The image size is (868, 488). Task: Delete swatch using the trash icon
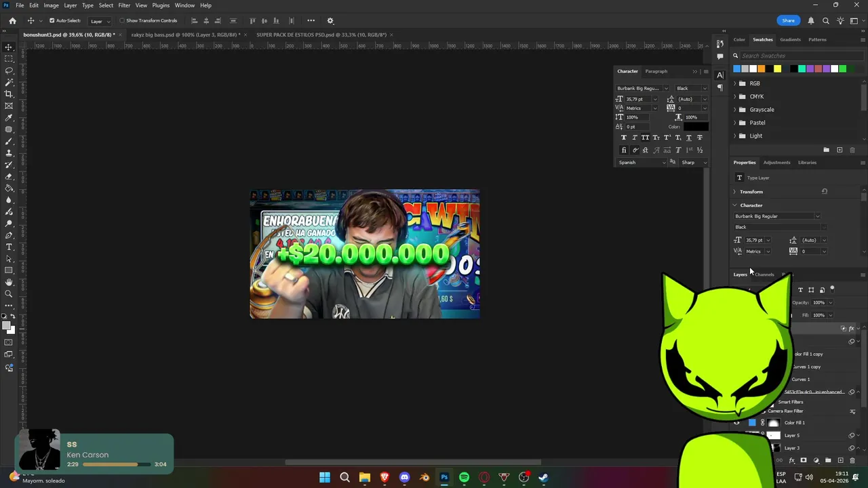852,150
